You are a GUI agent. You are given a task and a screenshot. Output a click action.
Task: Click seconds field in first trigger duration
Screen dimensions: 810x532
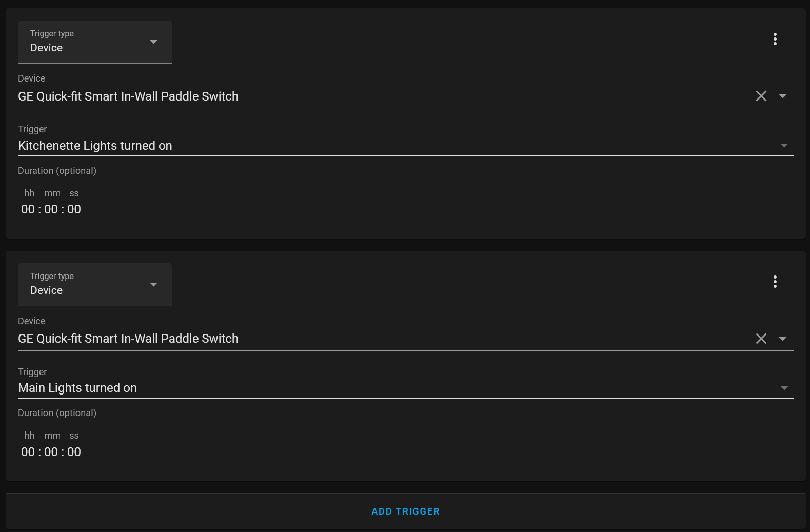pos(74,209)
